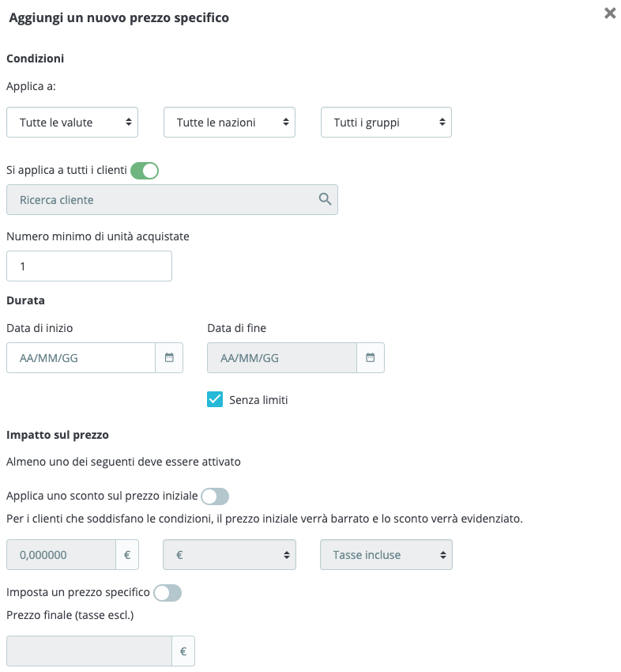Click the euro symbol beside discount amount
621x672 pixels.
[127, 554]
